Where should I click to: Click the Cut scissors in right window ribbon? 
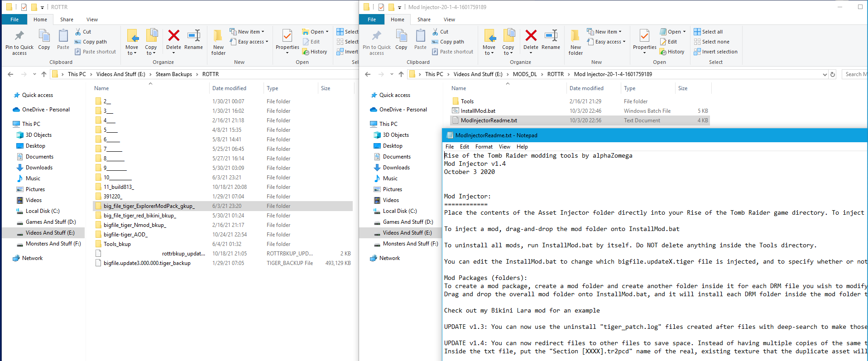(x=436, y=32)
